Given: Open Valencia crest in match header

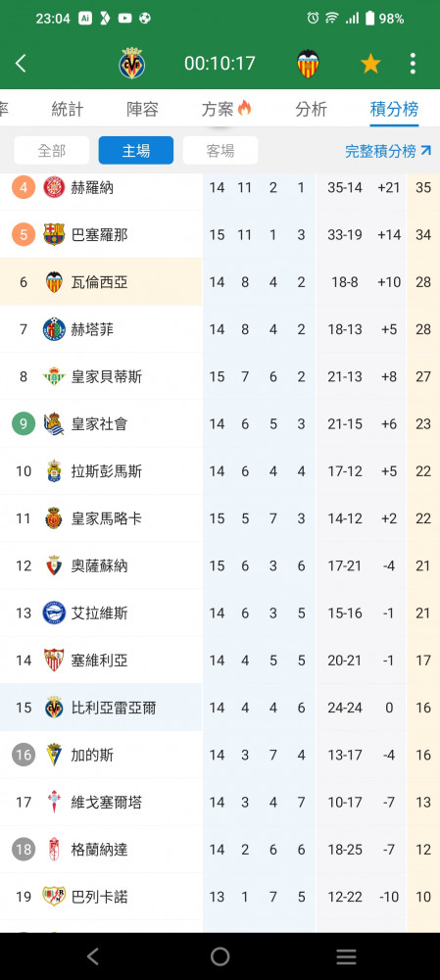Looking at the screenshot, I should click(308, 63).
